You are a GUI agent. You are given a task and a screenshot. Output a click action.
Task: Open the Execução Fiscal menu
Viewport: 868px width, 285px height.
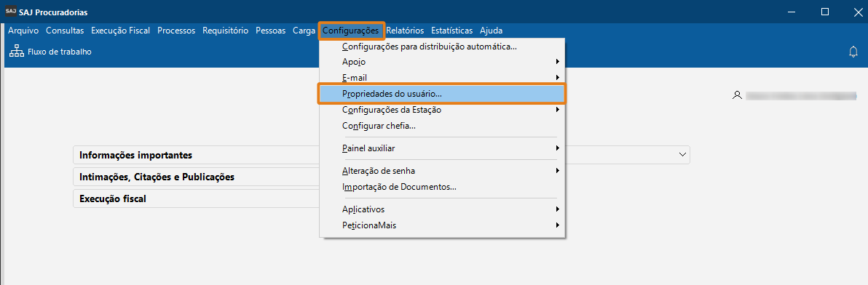tap(120, 31)
